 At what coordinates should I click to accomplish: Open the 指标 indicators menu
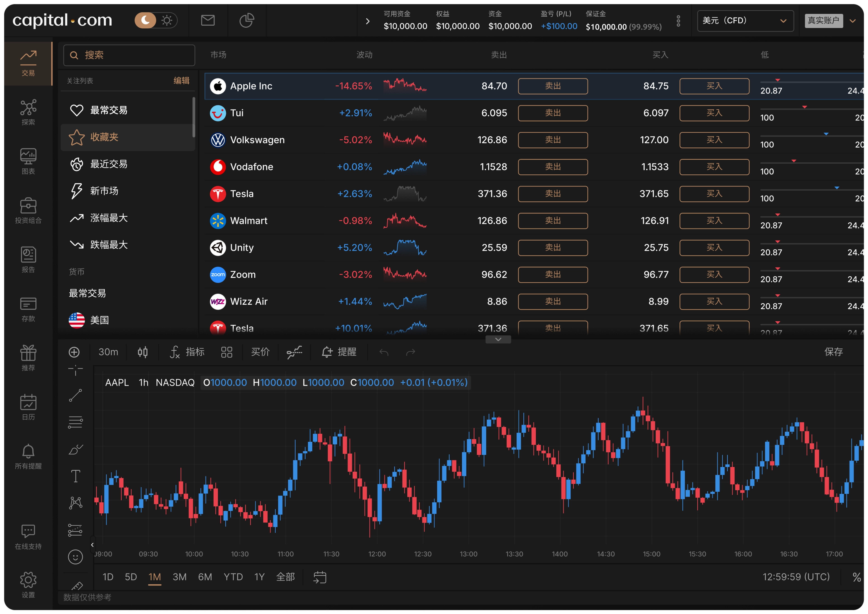coord(187,352)
